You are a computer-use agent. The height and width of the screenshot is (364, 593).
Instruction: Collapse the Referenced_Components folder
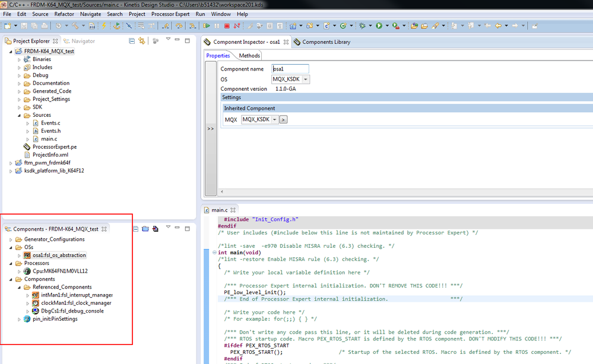coord(19,288)
